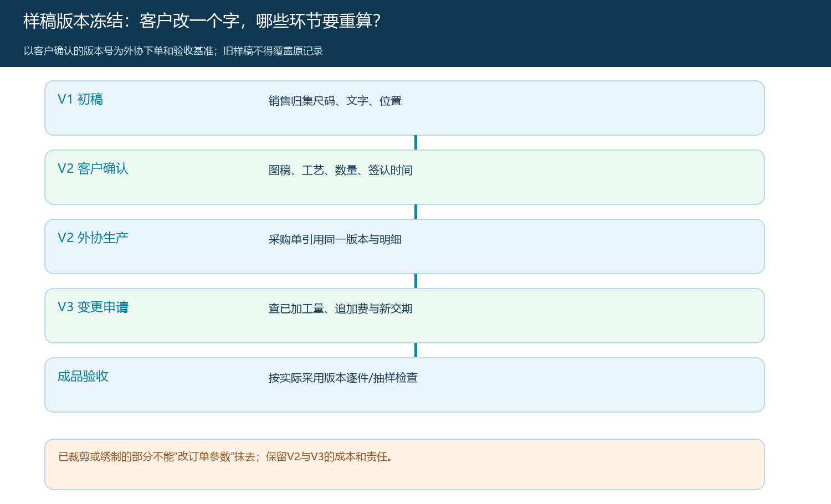The height and width of the screenshot is (504, 831).
Task: Click the title "样稿版本冻结：客户改一个字，哪些环节要重算？"
Action: click(x=202, y=21)
